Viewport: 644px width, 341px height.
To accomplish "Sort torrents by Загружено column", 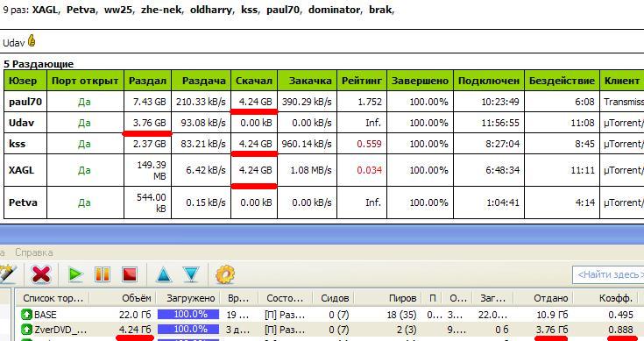I will click(191, 298).
